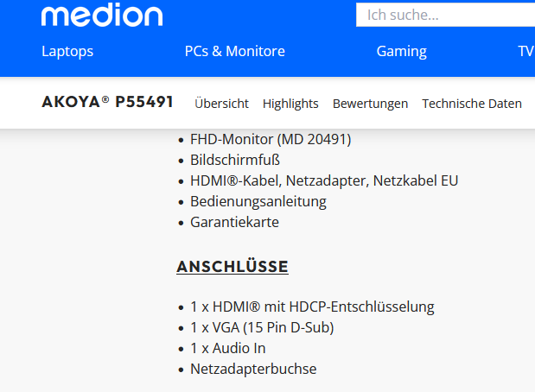
Task: Click the HDMI mit HDCP-Entschlüsselung entry
Action: point(312,307)
